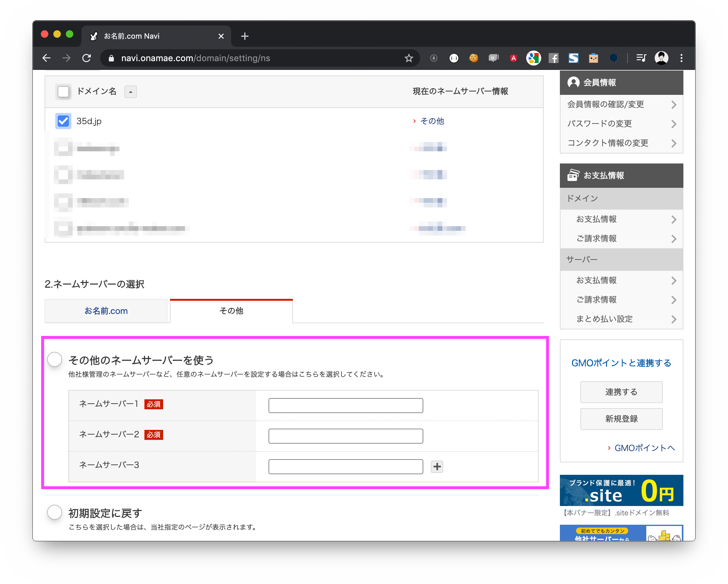Click the blue S extension icon

click(x=573, y=58)
